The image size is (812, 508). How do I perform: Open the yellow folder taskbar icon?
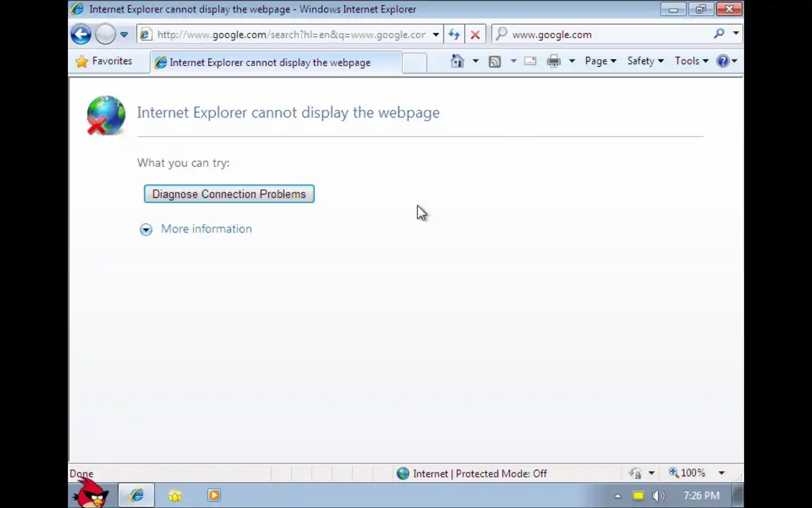click(x=175, y=496)
